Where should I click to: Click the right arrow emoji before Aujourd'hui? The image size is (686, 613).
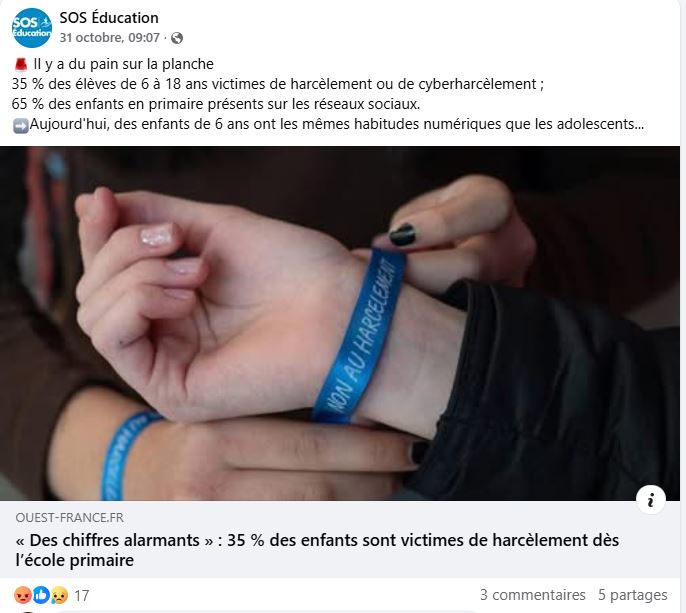coord(21,125)
